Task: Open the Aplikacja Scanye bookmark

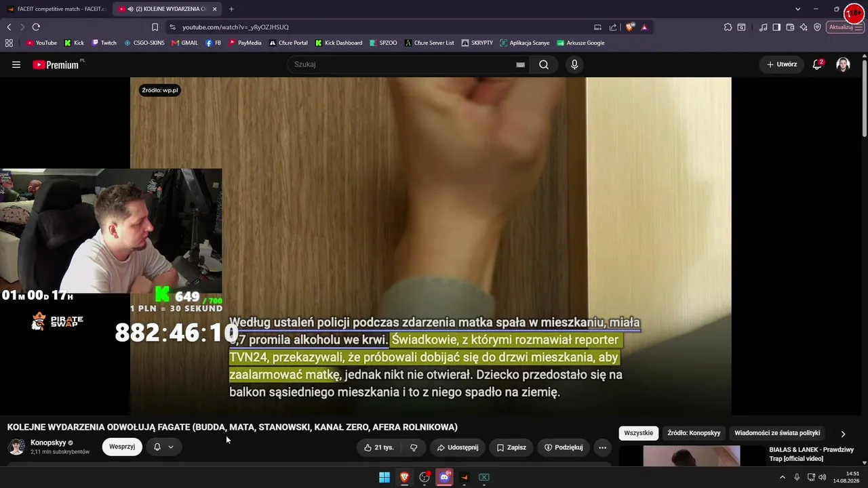Action: [525, 43]
